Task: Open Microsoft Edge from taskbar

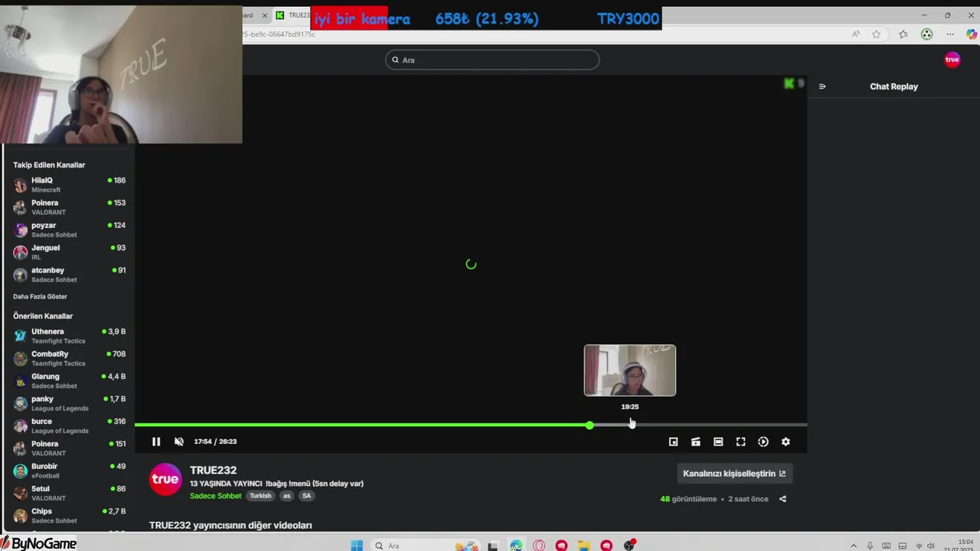Action: (516, 546)
